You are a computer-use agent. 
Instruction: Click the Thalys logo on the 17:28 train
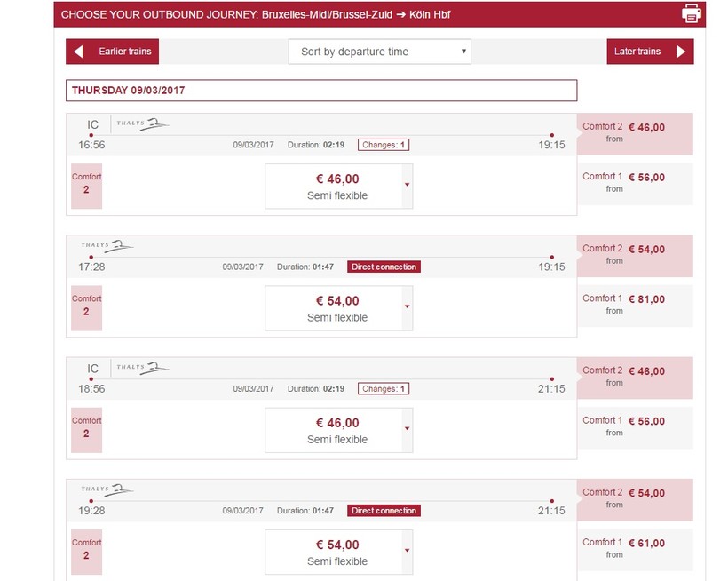107,245
